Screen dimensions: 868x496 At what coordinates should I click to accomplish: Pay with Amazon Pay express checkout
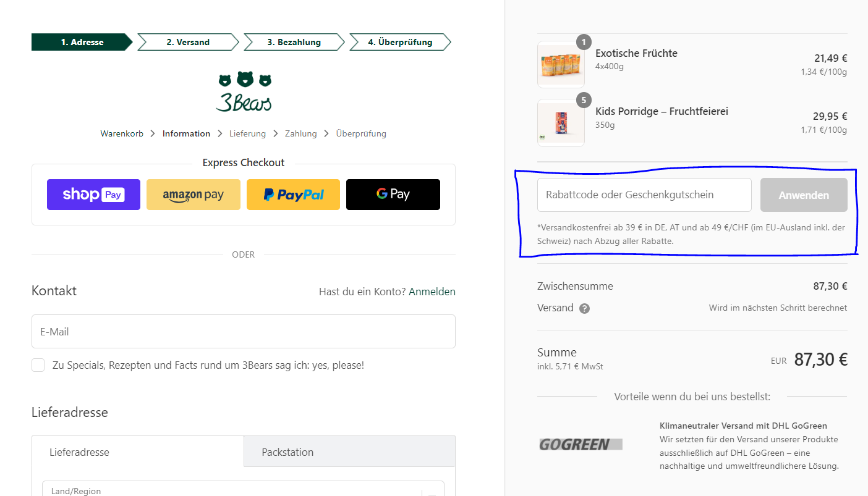(194, 195)
